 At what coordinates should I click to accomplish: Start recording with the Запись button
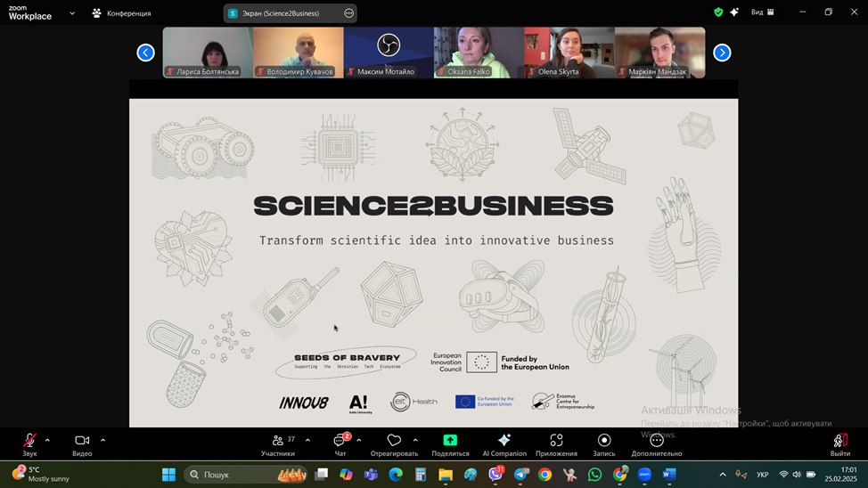(604, 444)
